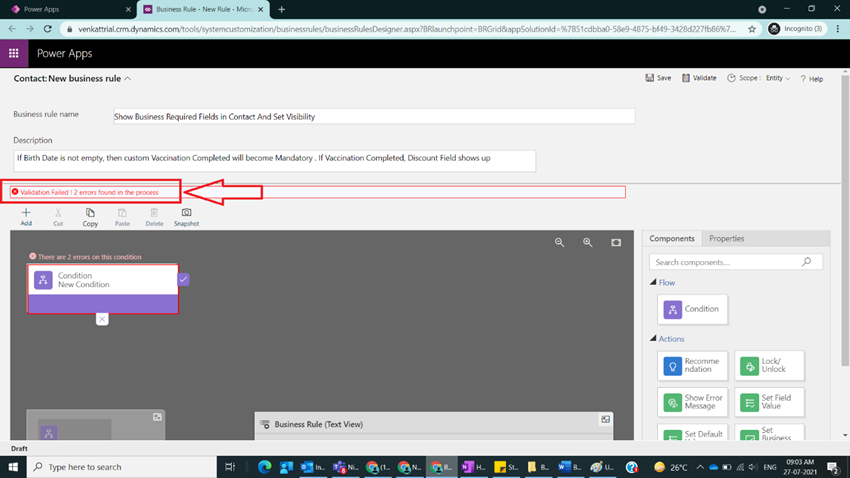Open OneNote from the taskbar
The width and height of the screenshot is (850, 478).
[x=473, y=467]
